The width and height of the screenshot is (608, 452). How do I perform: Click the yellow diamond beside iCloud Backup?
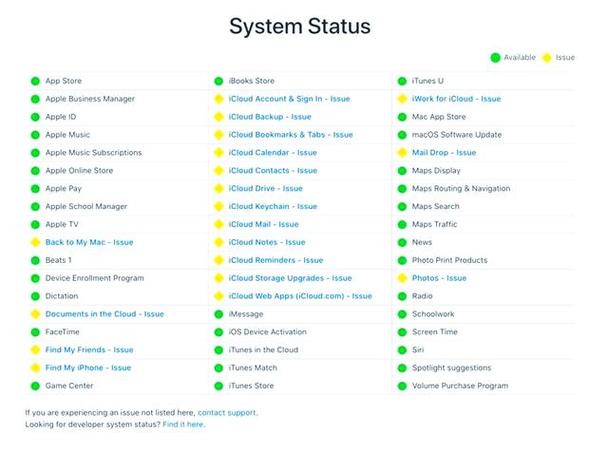click(x=218, y=117)
